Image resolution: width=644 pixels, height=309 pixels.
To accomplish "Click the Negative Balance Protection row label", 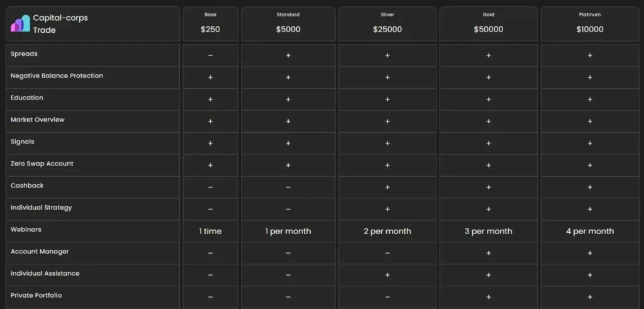I will (57, 76).
